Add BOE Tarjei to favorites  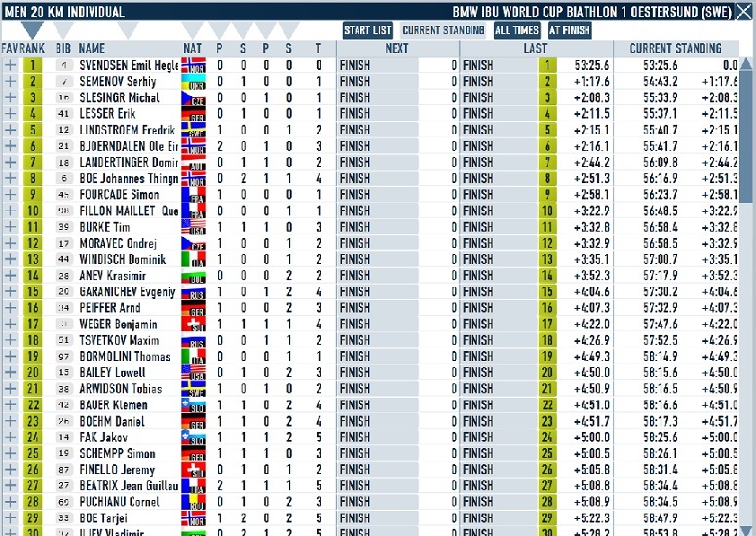(10, 518)
